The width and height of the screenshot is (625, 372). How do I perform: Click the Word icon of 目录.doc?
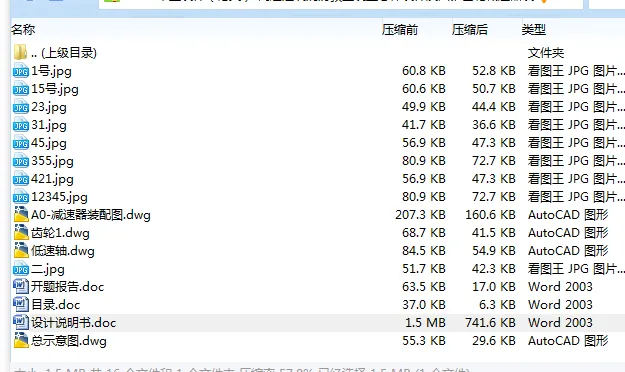[x=21, y=305]
